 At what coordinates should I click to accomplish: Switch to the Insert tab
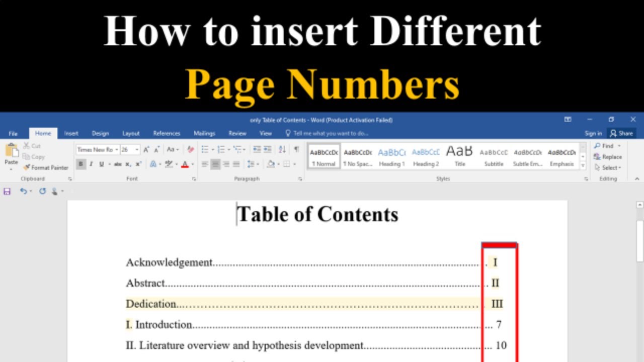click(x=71, y=133)
